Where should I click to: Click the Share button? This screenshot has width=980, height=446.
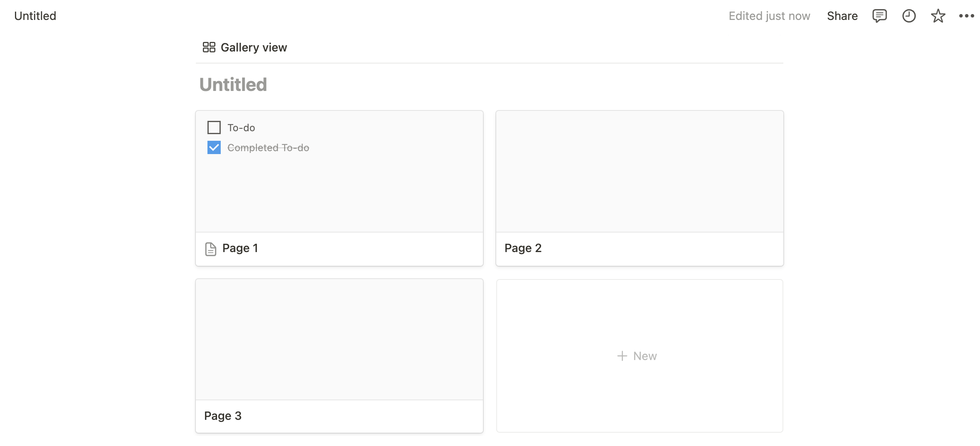(x=842, y=16)
